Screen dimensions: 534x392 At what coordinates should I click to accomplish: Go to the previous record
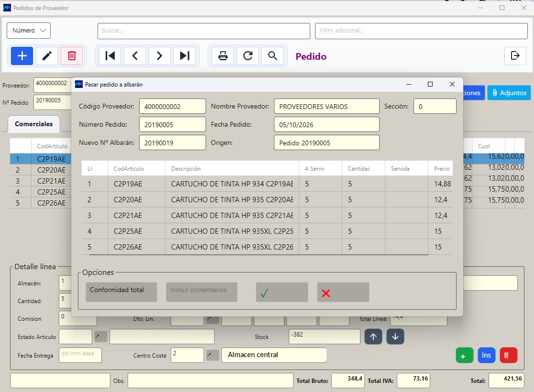135,56
